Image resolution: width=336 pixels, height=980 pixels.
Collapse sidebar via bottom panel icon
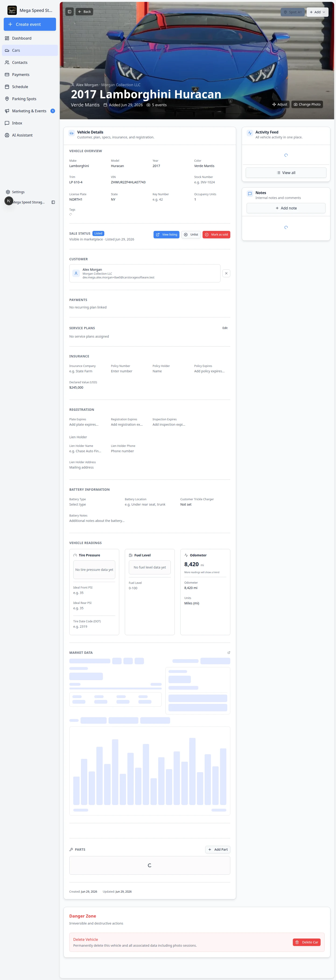pos(53,202)
